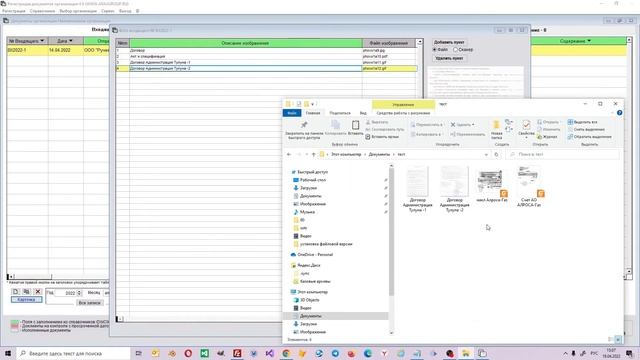Select the Сканер radio button

click(455, 49)
